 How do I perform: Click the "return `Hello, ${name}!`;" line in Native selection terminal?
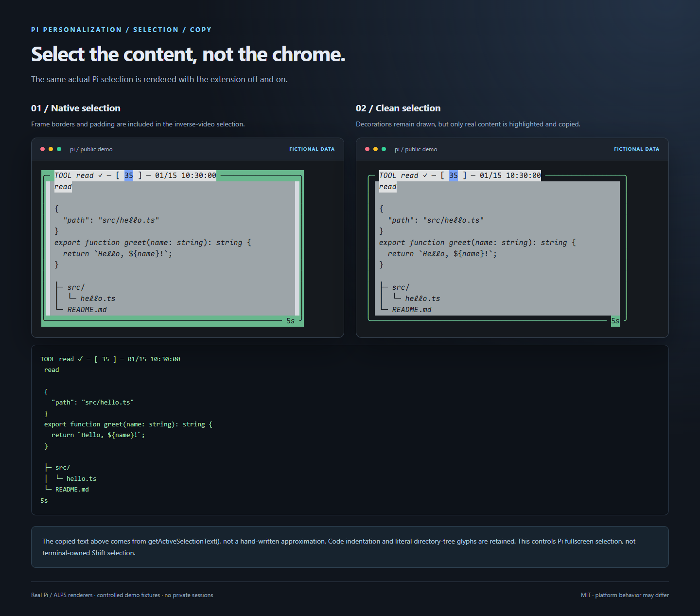click(118, 254)
